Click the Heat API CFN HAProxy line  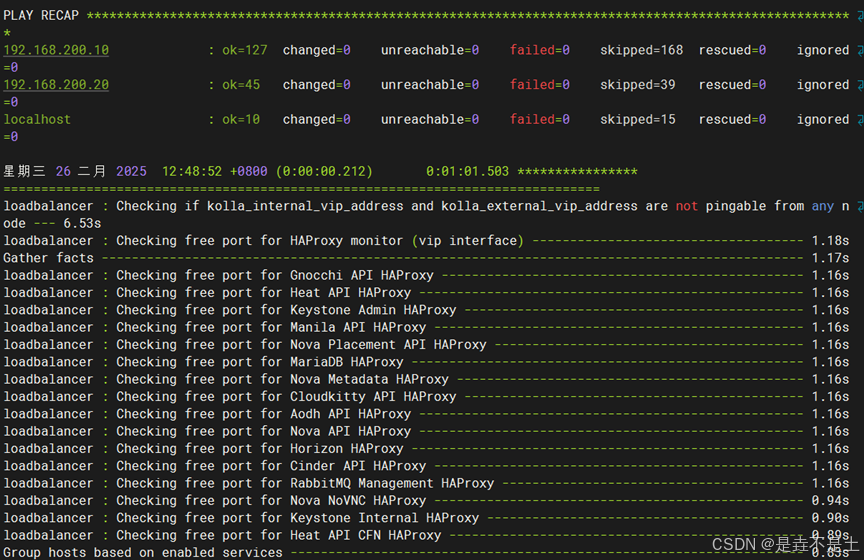[x=426, y=535]
